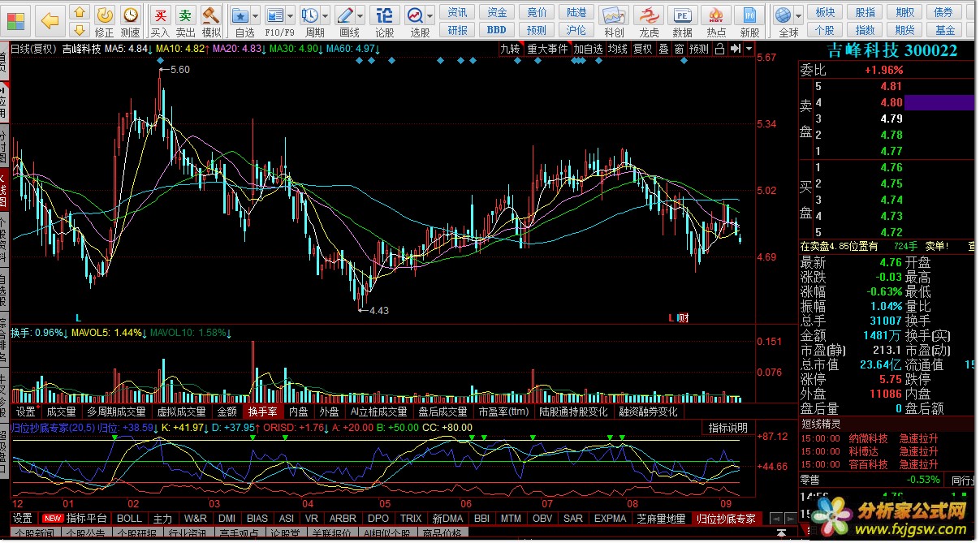This screenshot has height=543, width=980.
Task: Select the 归位抄底专家 indicator tab
Action: click(726, 518)
